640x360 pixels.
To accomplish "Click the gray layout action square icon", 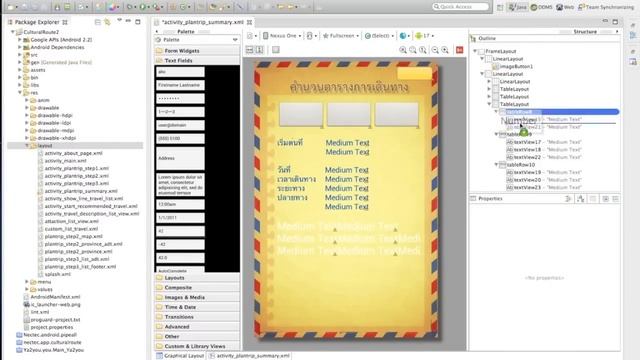I will [x=276, y=50].
